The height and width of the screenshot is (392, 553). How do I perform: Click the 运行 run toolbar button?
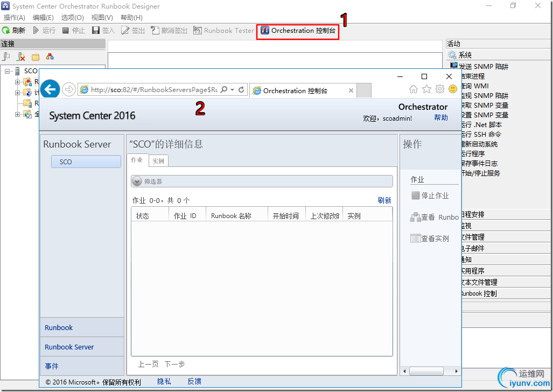pos(45,31)
